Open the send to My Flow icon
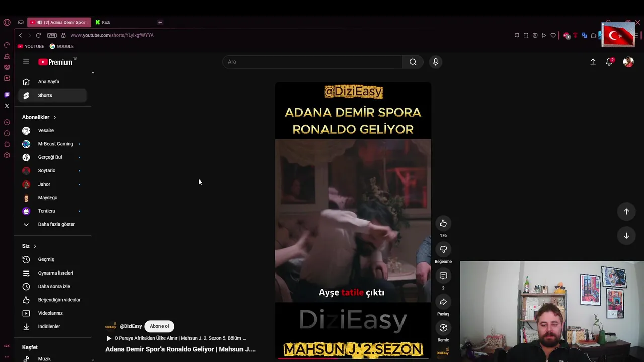644x362 pixels. pyautogui.click(x=544, y=35)
